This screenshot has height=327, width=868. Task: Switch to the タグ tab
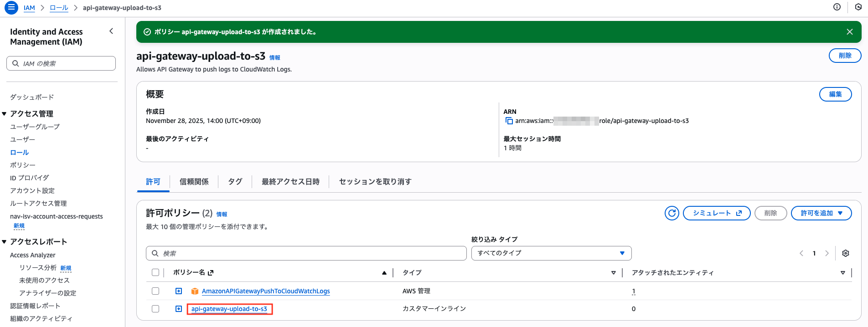click(x=235, y=182)
